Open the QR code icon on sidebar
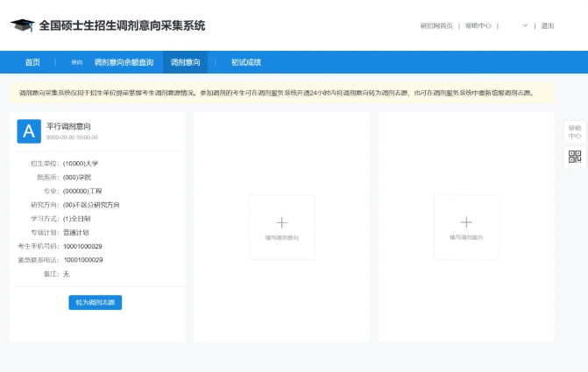This screenshot has width=588, height=372. [575, 157]
